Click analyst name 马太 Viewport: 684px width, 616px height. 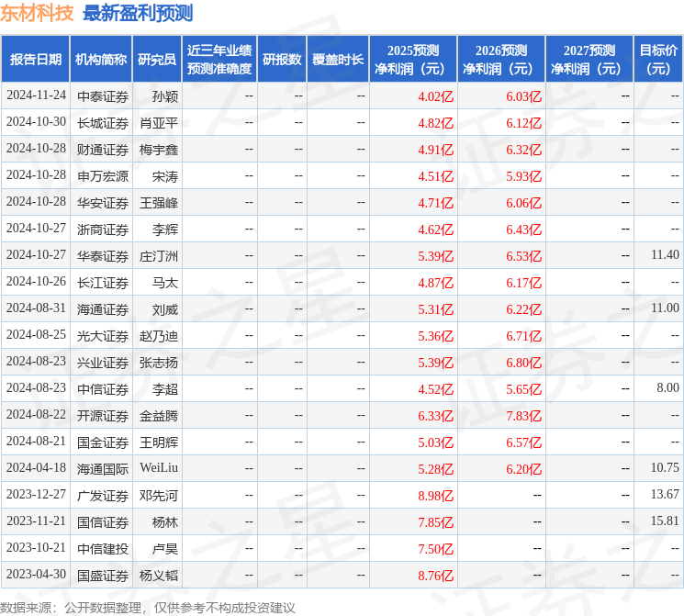click(x=165, y=283)
